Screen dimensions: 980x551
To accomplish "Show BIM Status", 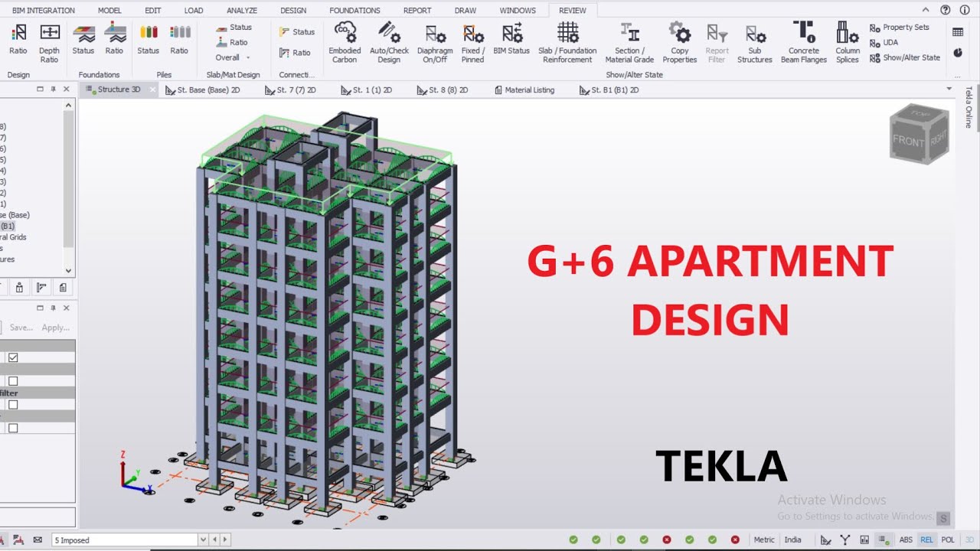I will 511,39.
